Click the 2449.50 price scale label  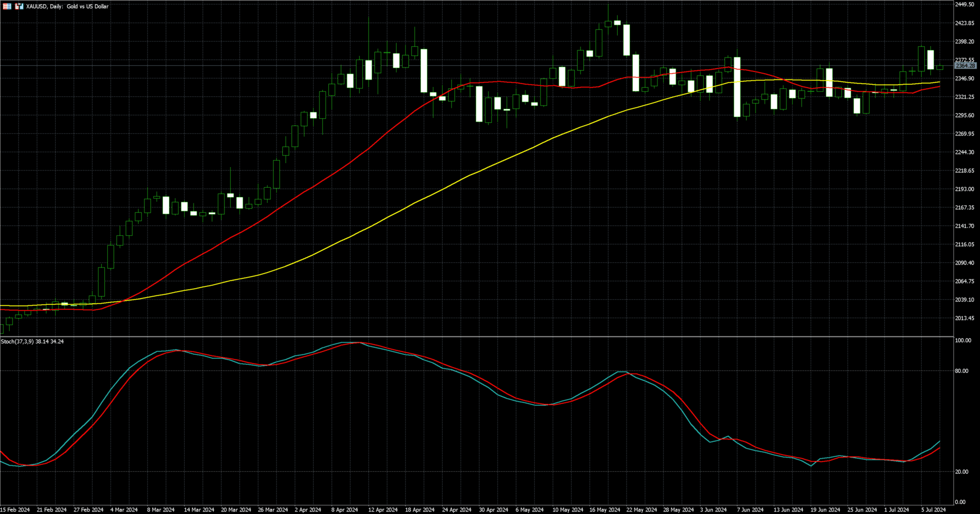click(964, 5)
